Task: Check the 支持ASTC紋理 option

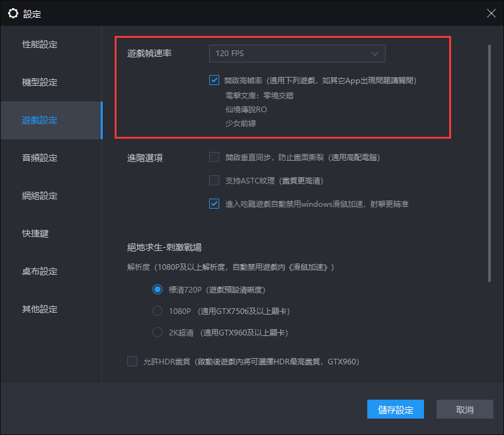Action: (x=214, y=180)
